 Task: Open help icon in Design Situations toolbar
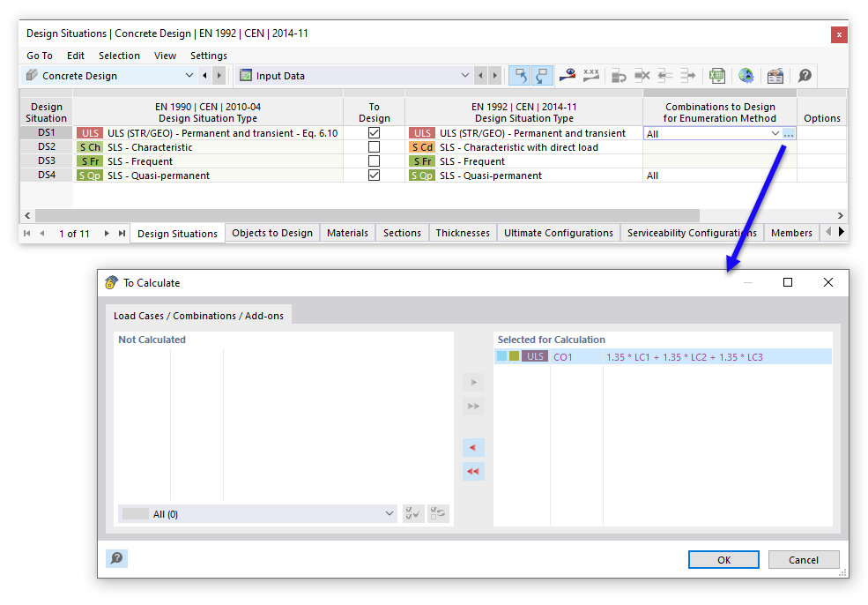click(x=805, y=75)
